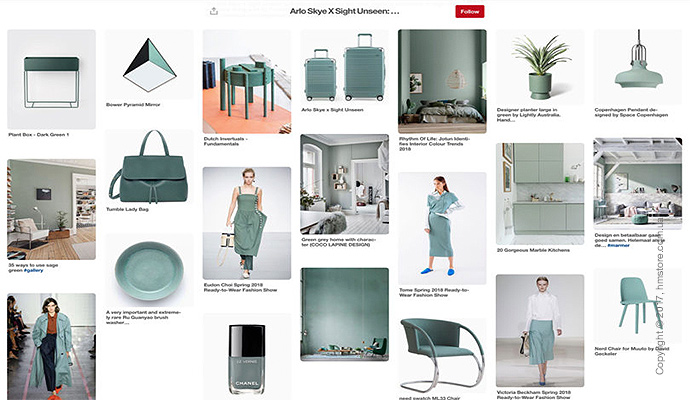Open the Bower Pyramid Mirror pin
Screen dimensions: 690x400
pyautogui.click(x=149, y=65)
